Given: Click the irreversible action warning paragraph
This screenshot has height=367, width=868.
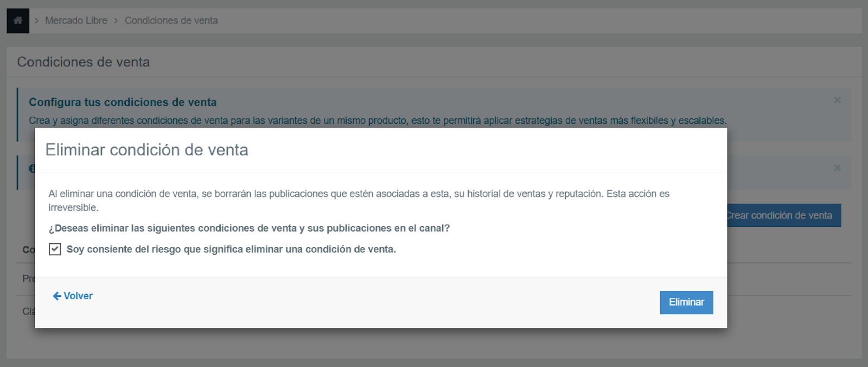Looking at the screenshot, I should point(358,200).
